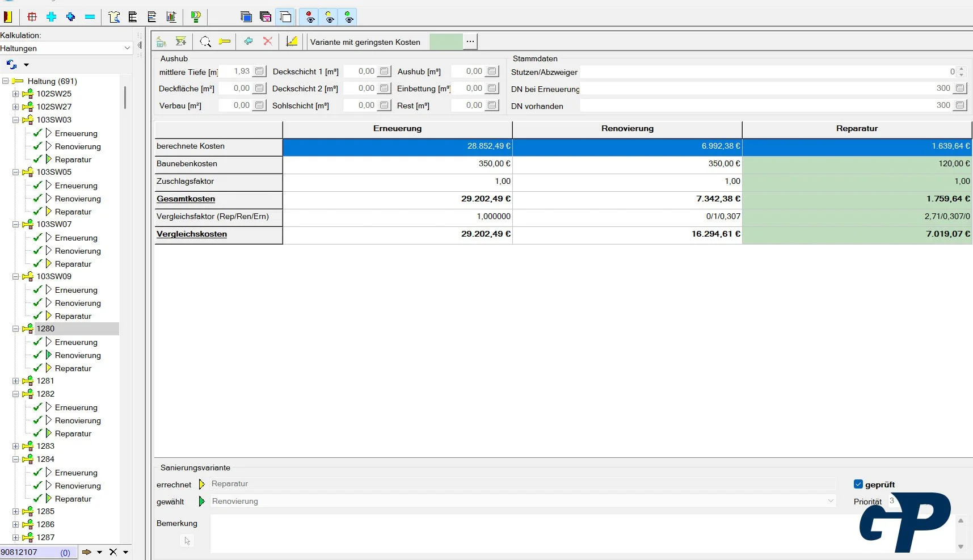
Task: Select the 1283 tree item
Action: coord(45,446)
